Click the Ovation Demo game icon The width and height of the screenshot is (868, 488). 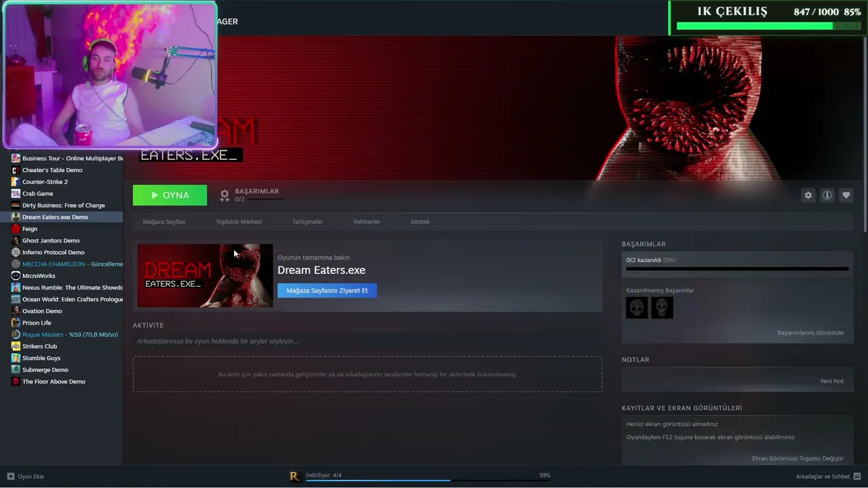click(16, 311)
